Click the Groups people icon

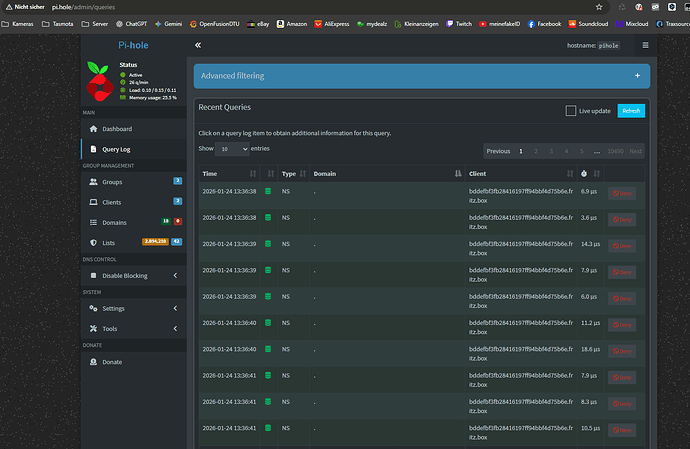point(93,182)
